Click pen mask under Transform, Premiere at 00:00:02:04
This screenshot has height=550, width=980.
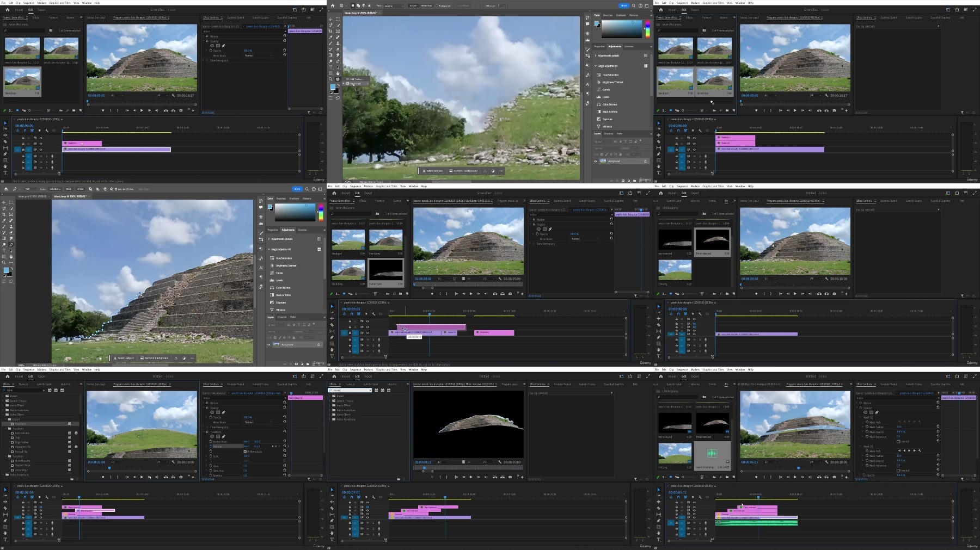pos(224,436)
